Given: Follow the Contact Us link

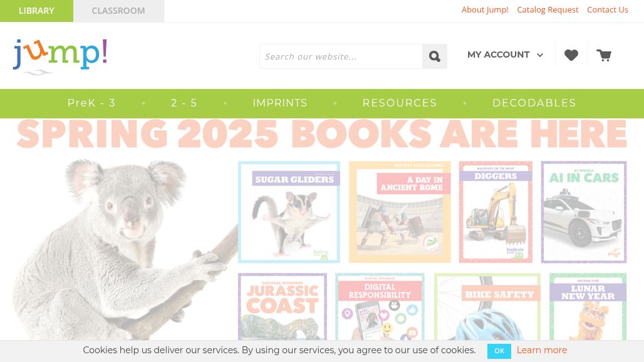Looking at the screenshot, I should 608,10.
